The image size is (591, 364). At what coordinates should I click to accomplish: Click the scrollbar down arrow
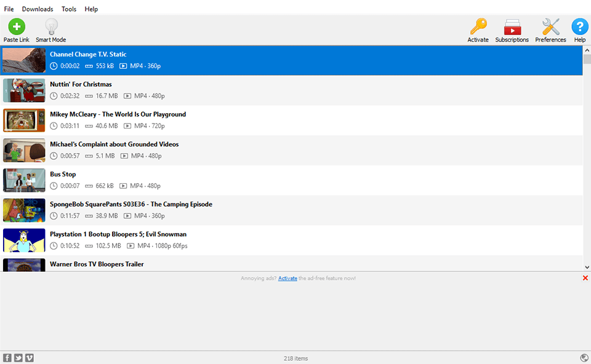point(587,267)
